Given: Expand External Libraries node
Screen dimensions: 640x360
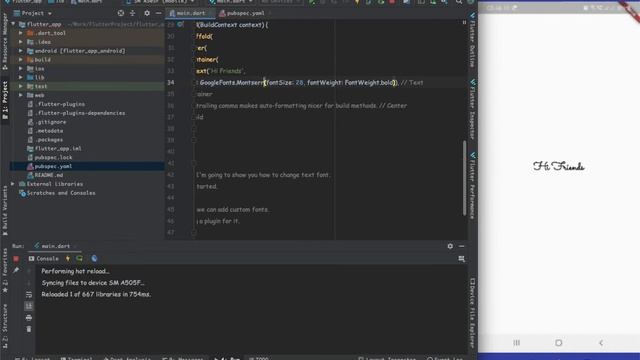Looking at the screenshot, I should (x=13, y=184).
